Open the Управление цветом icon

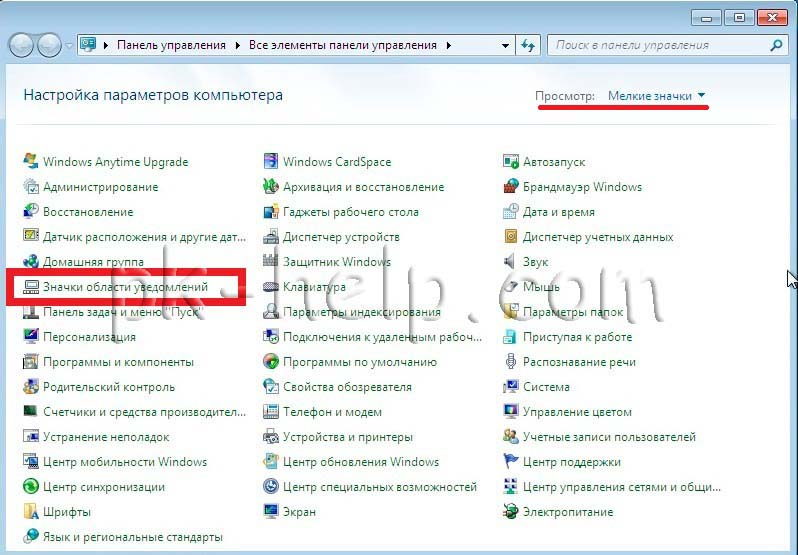point(510,412)
